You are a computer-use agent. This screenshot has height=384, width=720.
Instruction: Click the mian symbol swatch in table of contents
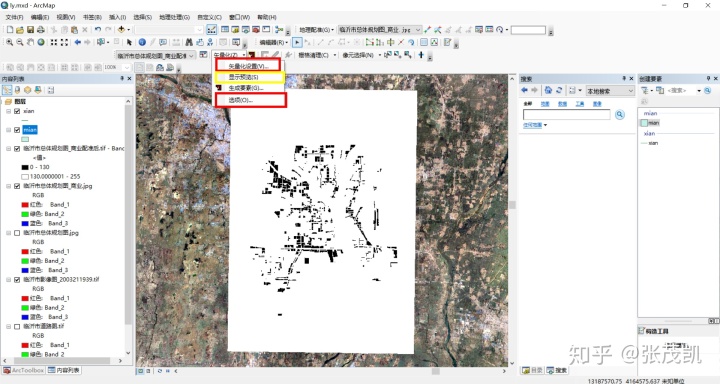25,139
